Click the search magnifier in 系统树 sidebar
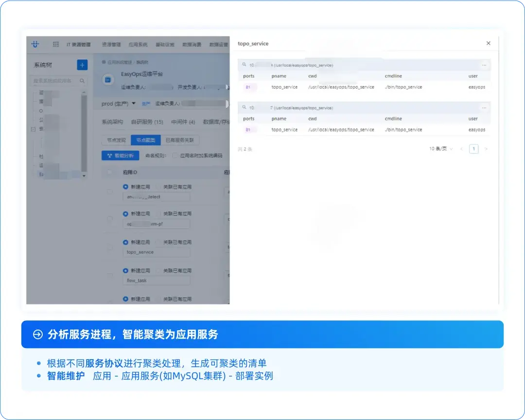Screen dimensions: 525x420 [82, 81]
